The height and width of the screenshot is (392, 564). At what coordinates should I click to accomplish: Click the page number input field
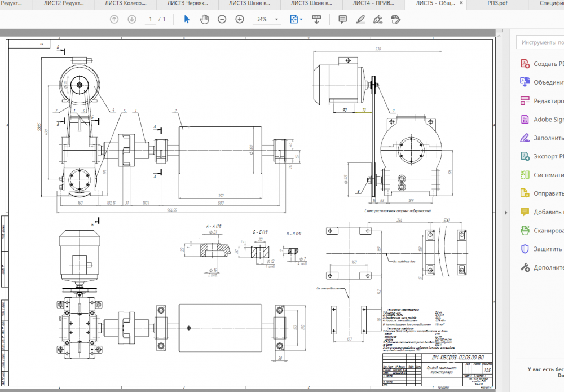click(151, 19)
